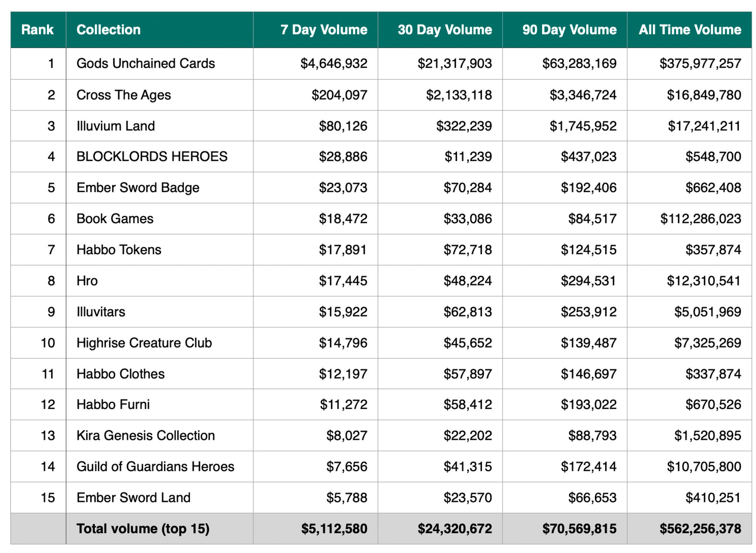Image resolution: width=756 pixels, height=553 pixels.
Task: Select the All Time Volume header
Action: pos(690,30)
